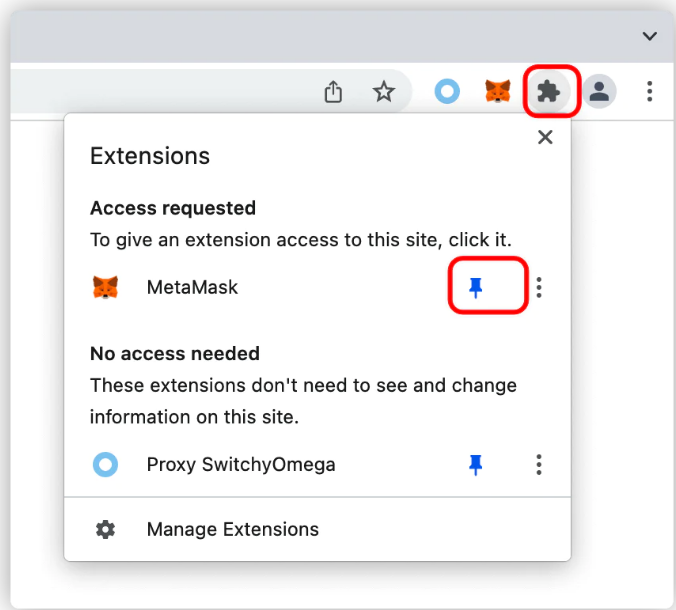676x610 pixels.
Task: Click the Manage Extensions gear icon
Action: click(x=105, y=529)
